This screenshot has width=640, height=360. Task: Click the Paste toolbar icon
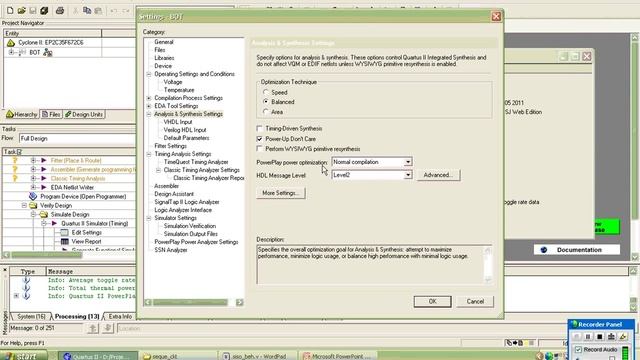[x=98, y=11]
